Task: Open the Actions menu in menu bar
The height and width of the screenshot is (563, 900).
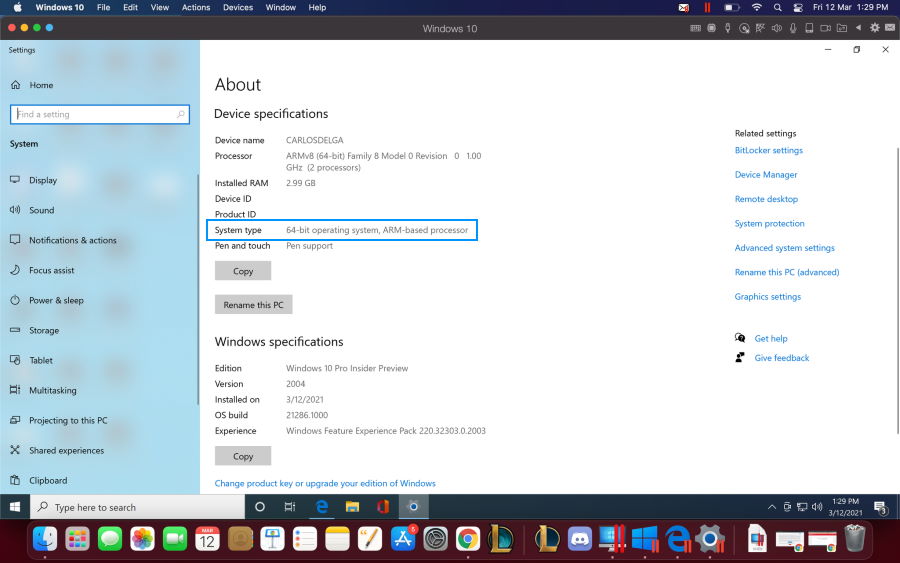Action: coord(196,7)
